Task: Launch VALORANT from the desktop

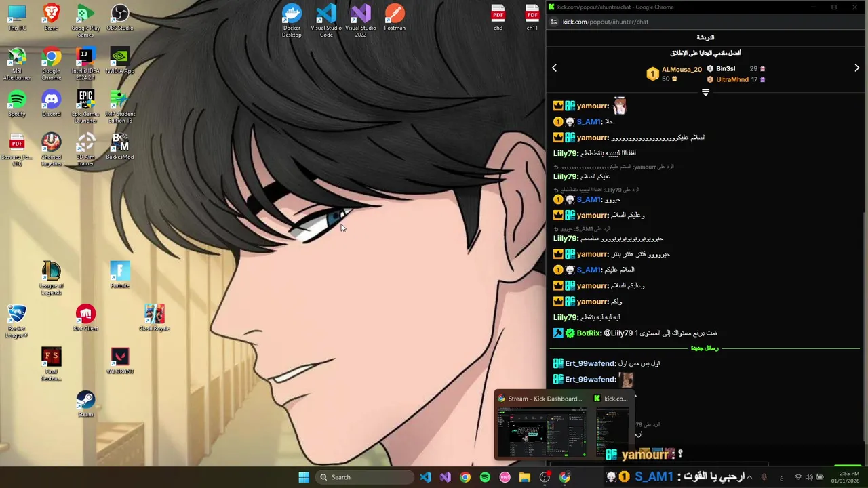Action: click(x=120, y=362)
